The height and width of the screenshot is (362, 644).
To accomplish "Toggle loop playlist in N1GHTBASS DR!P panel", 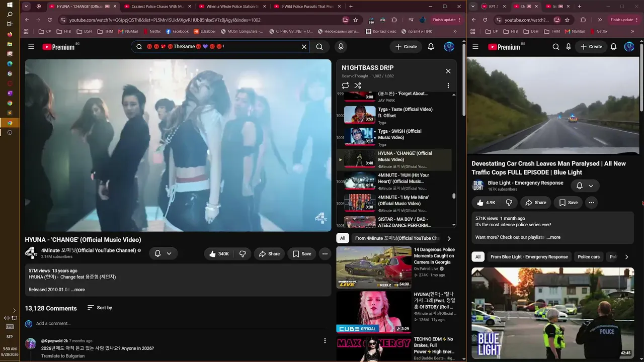I will pos(345,85).
